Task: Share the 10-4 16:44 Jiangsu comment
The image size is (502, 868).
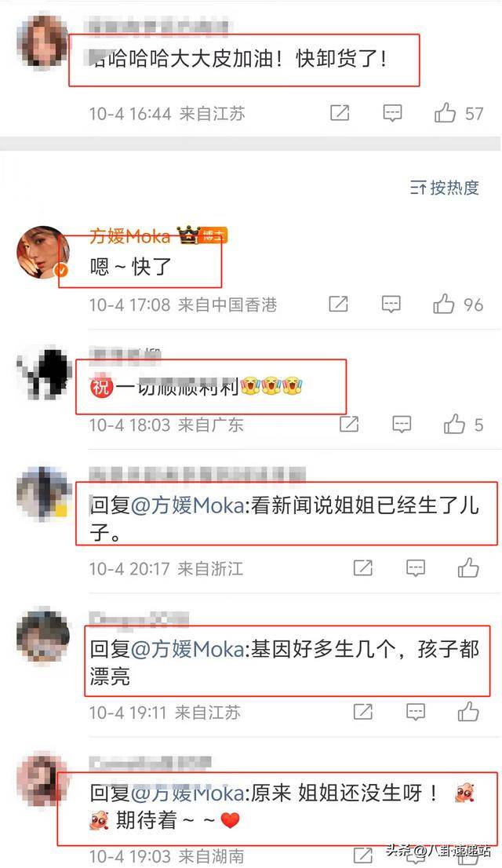Action: point(340,113)
